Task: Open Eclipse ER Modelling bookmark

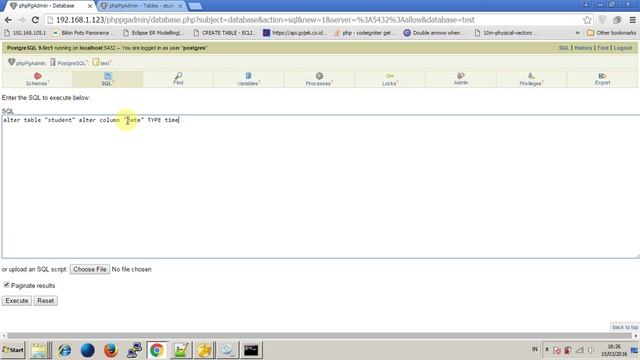Action: 152,33
